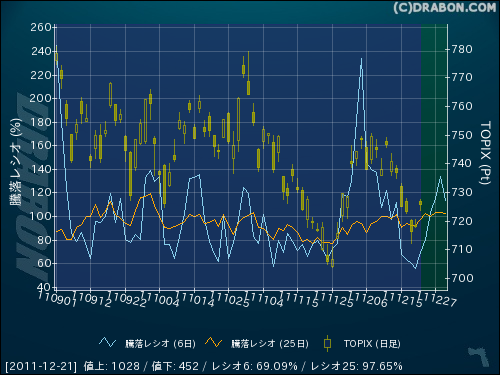Viewport: 500px width, 375px height.
Task: Click the 111227 date label on the x-axis
Action: [x=437, y=299]
